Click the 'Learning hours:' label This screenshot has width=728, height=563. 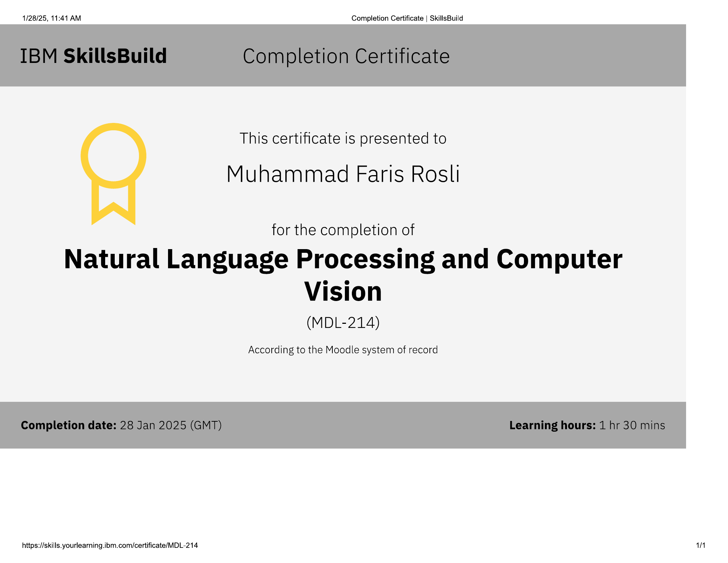(553, 425)
